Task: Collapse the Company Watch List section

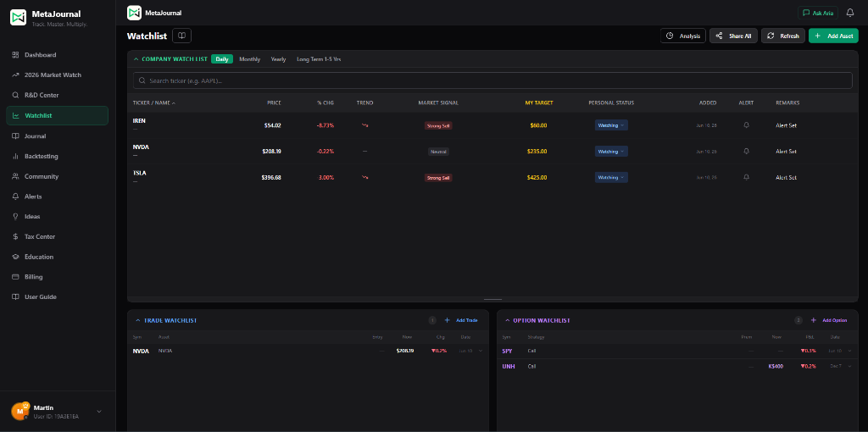Action: point(136,58)
